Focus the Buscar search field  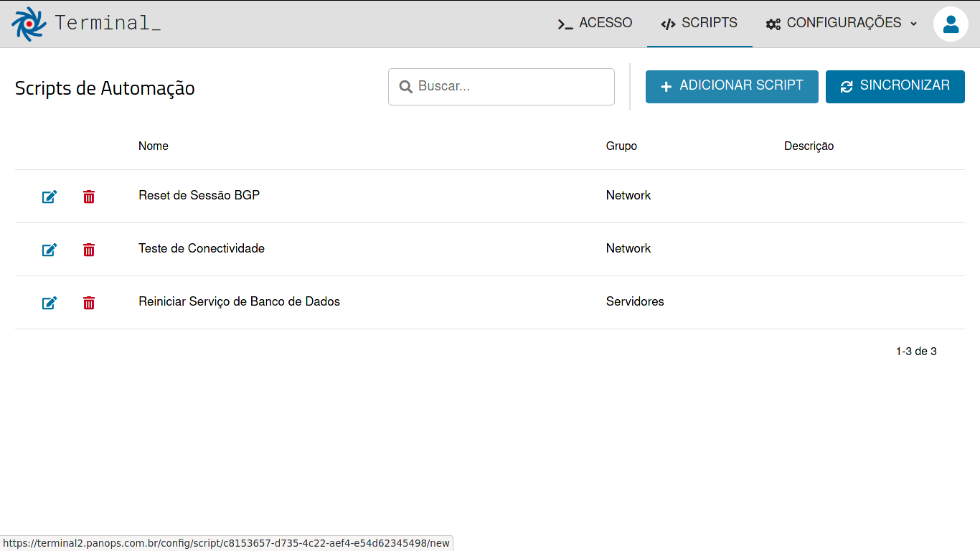[x=501, y=87]
